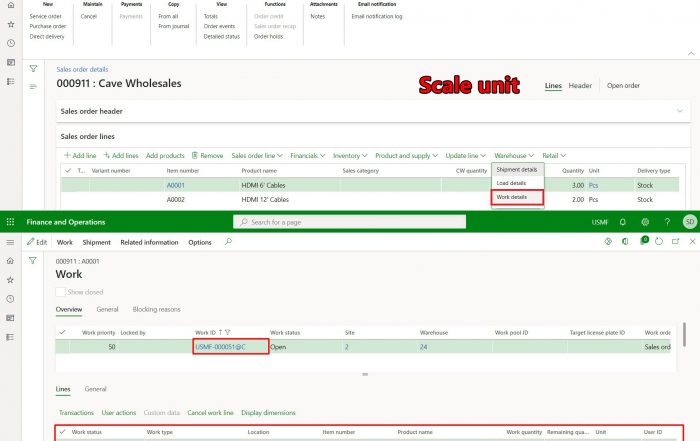This screenshot has height=441, width=700.
Task: Collapse the ribbon action pane chevron
Action: click(691, 54)
